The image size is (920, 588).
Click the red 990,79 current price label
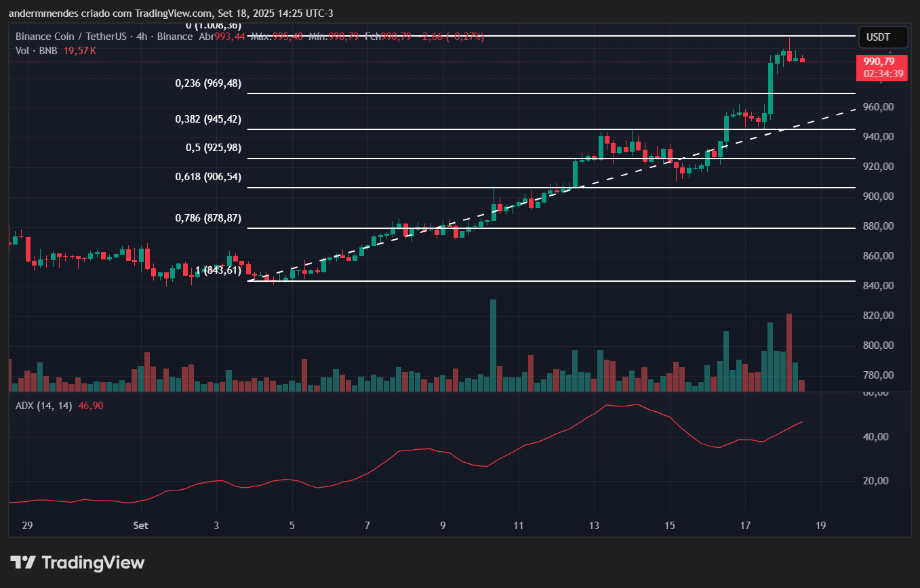[x=881, y=62]
